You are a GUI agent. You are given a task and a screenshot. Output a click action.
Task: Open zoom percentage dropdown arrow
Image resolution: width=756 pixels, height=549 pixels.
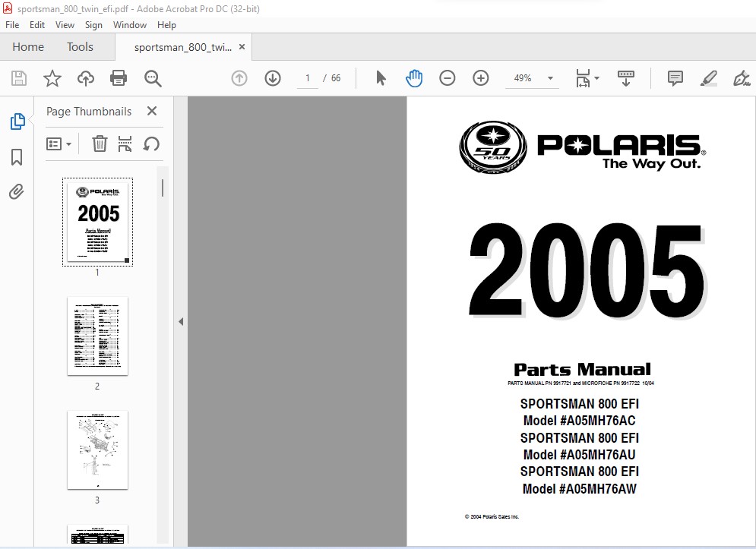tap(550, 78)
